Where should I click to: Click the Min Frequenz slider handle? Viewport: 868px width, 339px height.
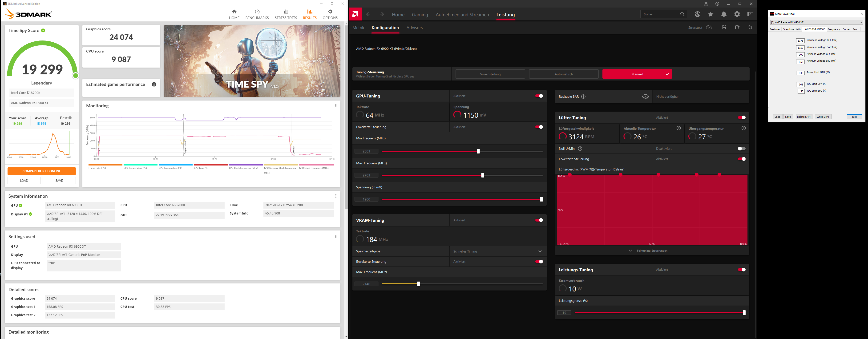[x=478, y=151]
